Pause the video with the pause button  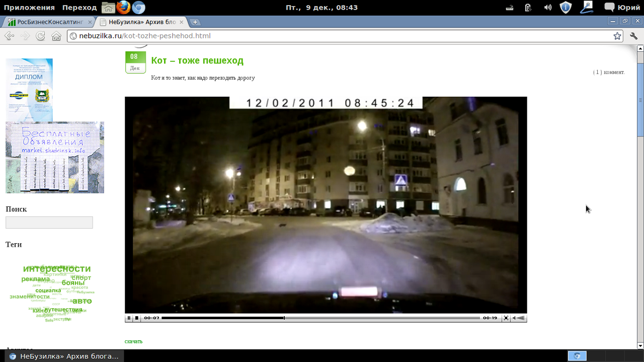pos(129,318)
